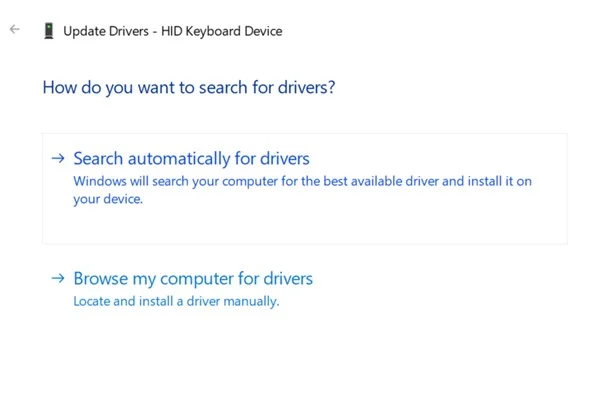602x402 pixels.
Task: Click the 'Update Drivers' words in the title
Action: click(x=105, y=31)
